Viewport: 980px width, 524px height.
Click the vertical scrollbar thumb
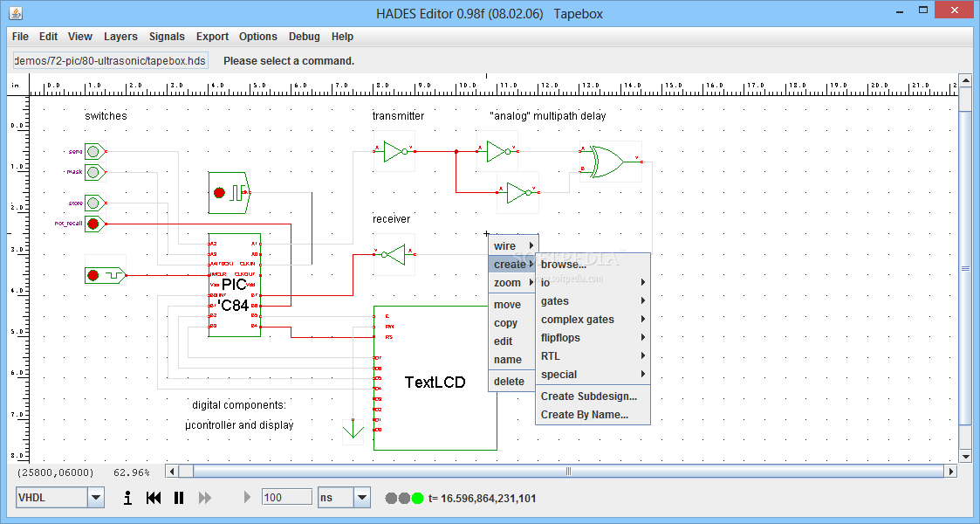pos(966,268)
